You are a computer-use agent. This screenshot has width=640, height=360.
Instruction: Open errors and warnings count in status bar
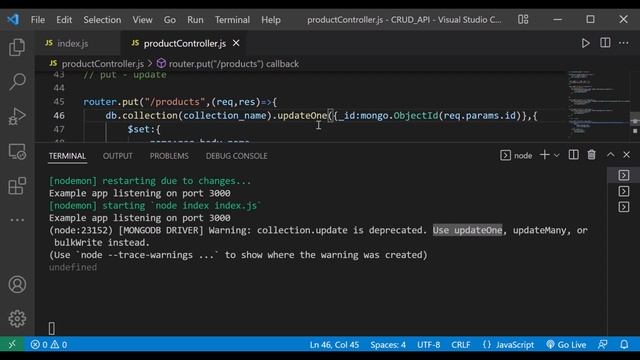pos(49,344)
